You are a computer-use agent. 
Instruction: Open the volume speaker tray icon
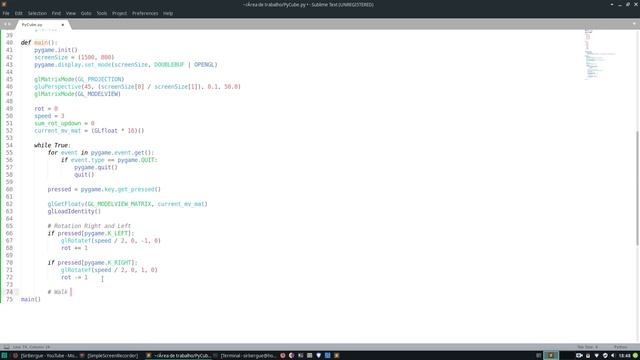click(x=613, y=356)
